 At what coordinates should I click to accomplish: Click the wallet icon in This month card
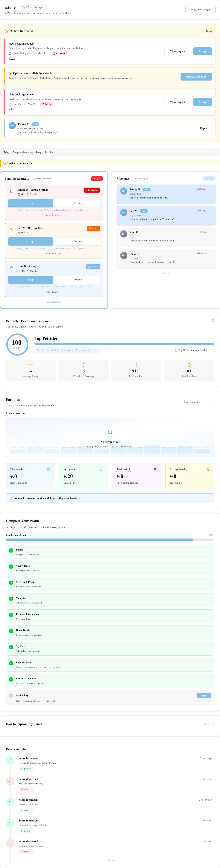click(48, 469)
